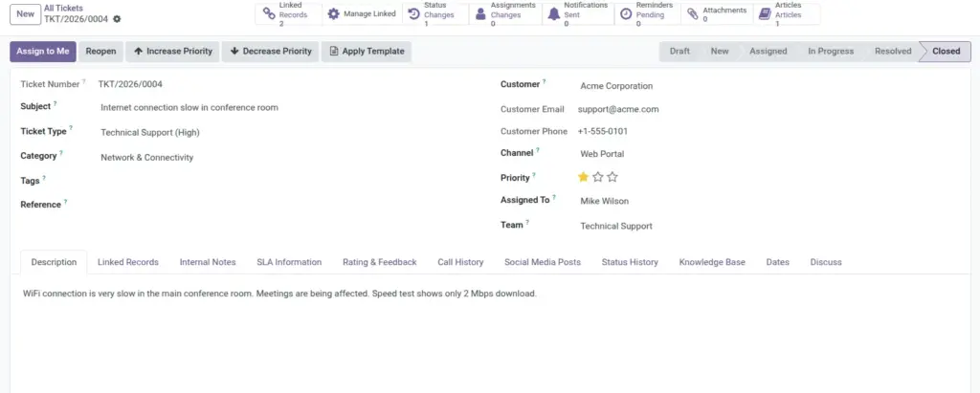Click the WiFi description text
Screen dimensions: 980x393
coord(279,293)
